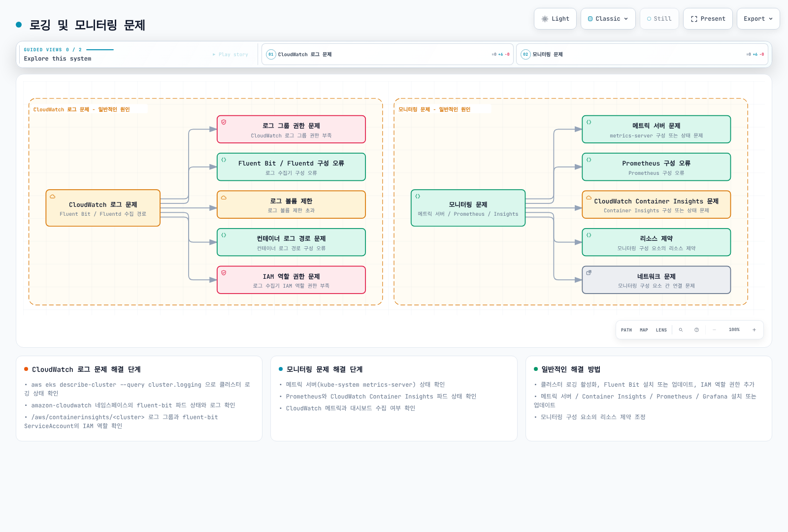Click the code icon on 모니터링 문제 source node

pyautogui.click(x=418, y=196)
